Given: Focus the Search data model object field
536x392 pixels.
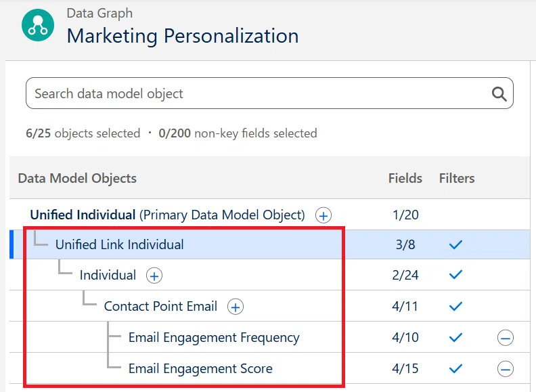Looking at the screenshot, I should (x=269, y=93).
